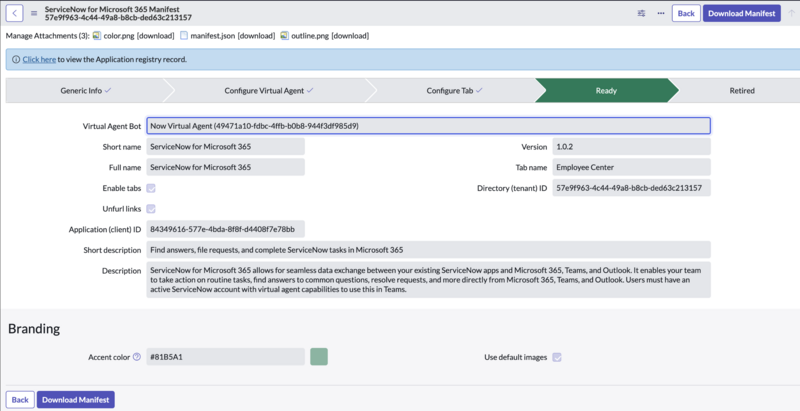Select the Configure Virtual Agent stage

click(269, 91)
